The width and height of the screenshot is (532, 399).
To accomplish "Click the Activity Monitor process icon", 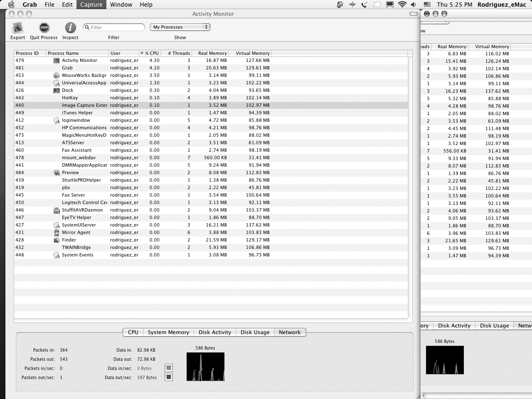I will pyautogui.click(x=57, y=61).
